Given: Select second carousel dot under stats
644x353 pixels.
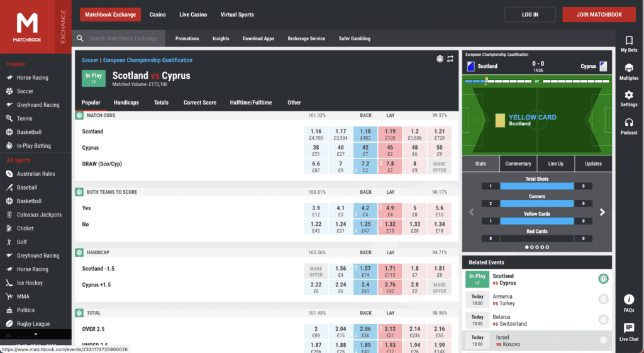Looking at the screenshot, I should (532, 247).
